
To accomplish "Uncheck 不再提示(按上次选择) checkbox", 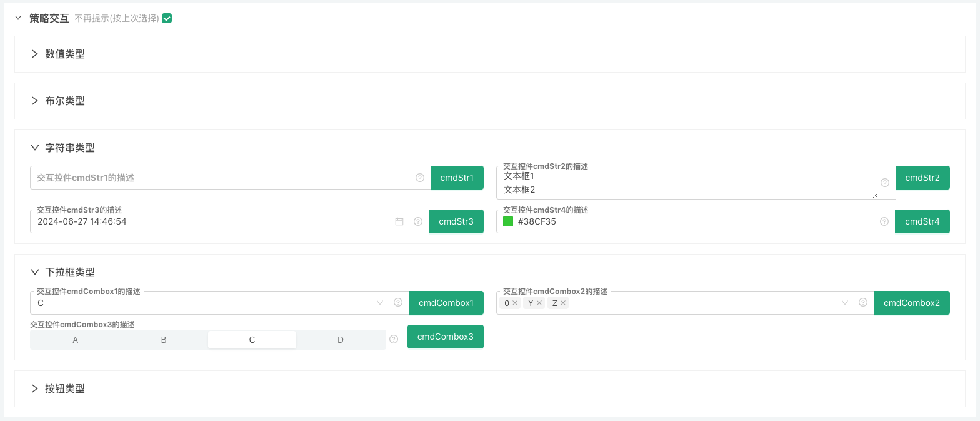I will pos(167,18).
